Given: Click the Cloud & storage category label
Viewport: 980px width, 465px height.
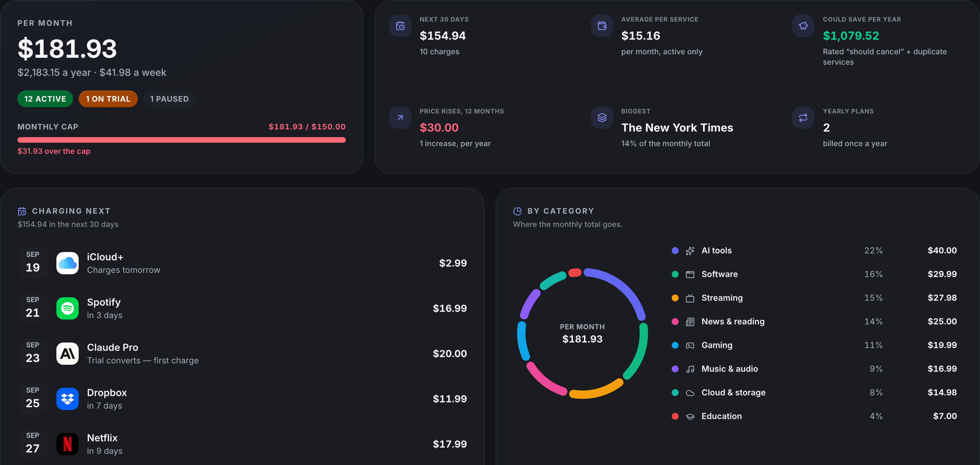Looking at the screenshot, I should (734, 392).
